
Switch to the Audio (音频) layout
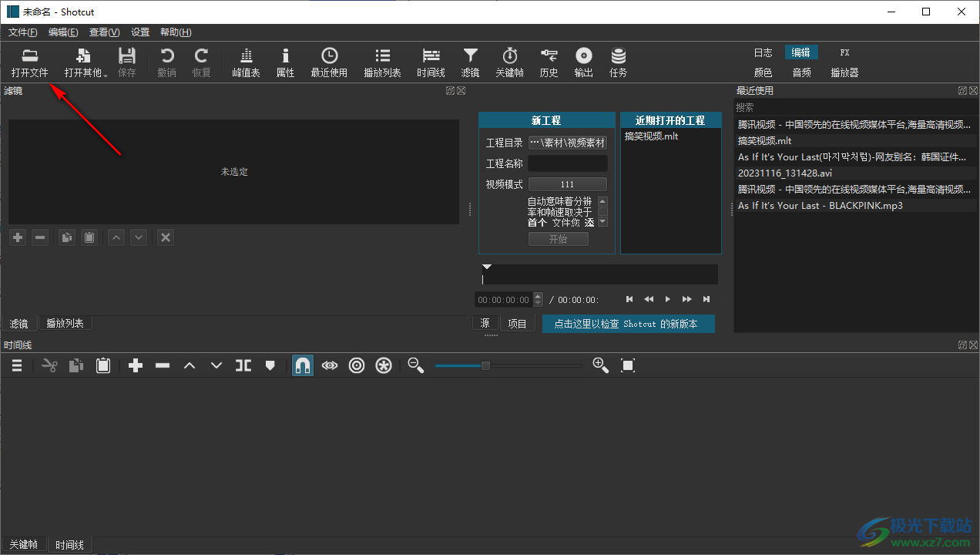(x=801, y=72)
